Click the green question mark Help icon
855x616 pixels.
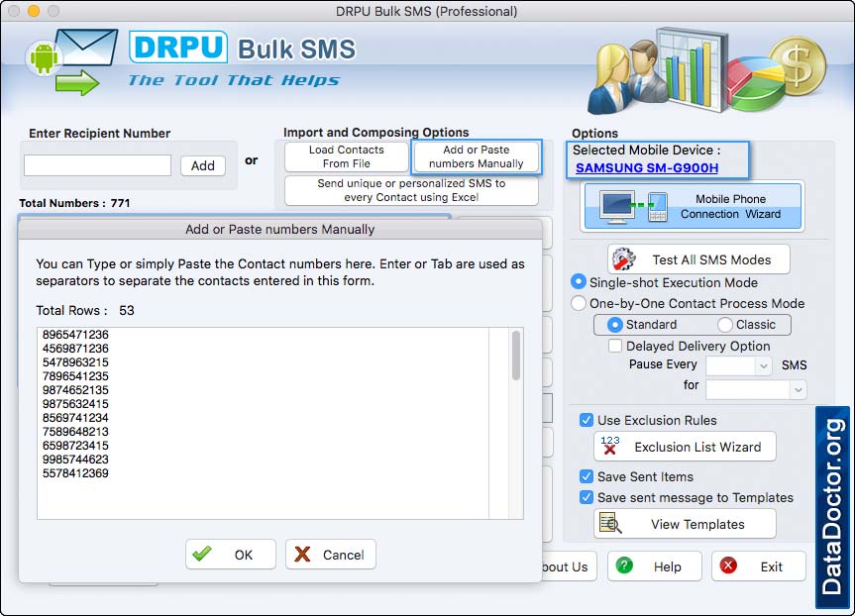pos(624,565)
